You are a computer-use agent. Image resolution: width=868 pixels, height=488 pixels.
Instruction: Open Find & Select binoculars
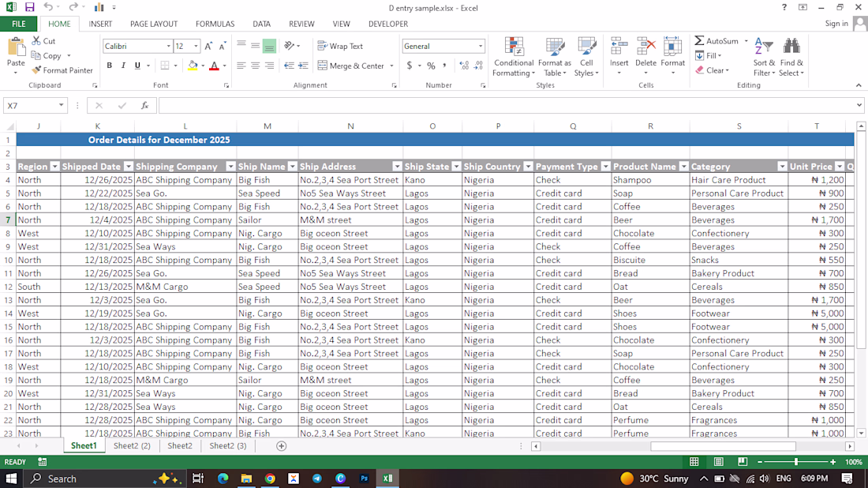[791, 57]
